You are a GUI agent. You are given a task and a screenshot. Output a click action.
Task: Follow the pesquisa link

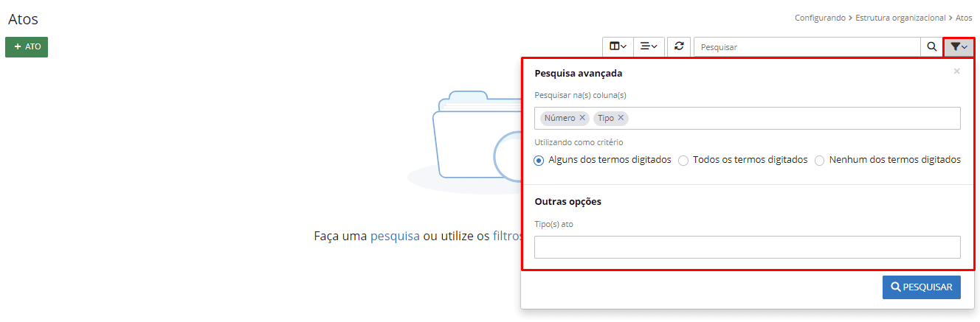pos(395,236)
